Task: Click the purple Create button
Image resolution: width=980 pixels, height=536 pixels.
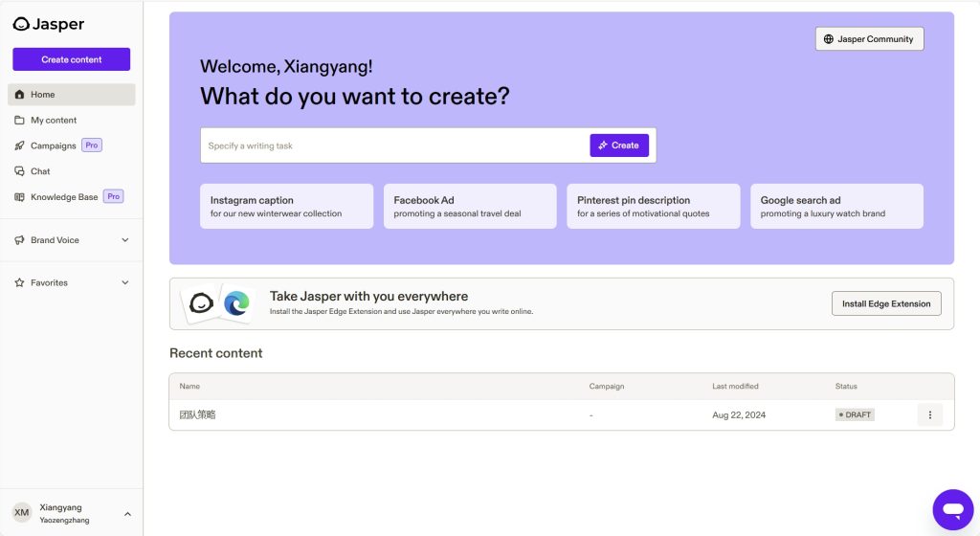Action: pyautogui.click(x=619, y=145)
